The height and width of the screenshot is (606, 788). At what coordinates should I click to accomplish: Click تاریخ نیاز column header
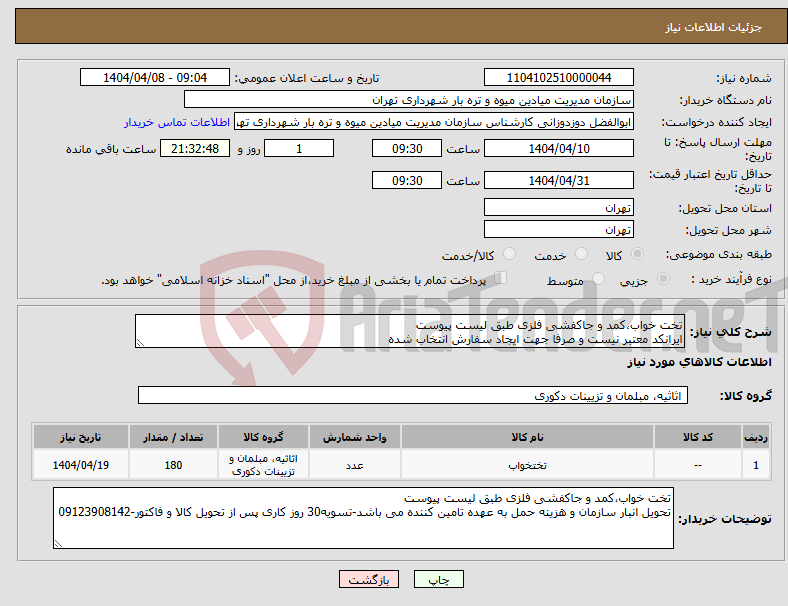click(81, 437)
